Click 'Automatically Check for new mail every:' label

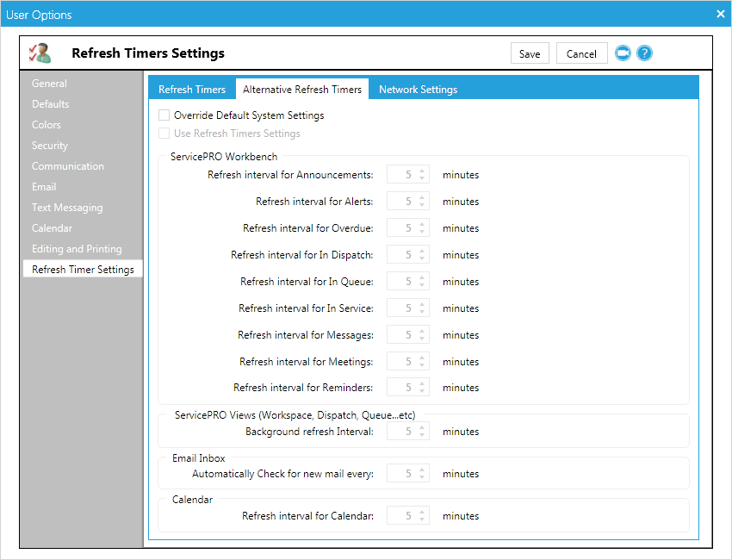pos(283,474)
